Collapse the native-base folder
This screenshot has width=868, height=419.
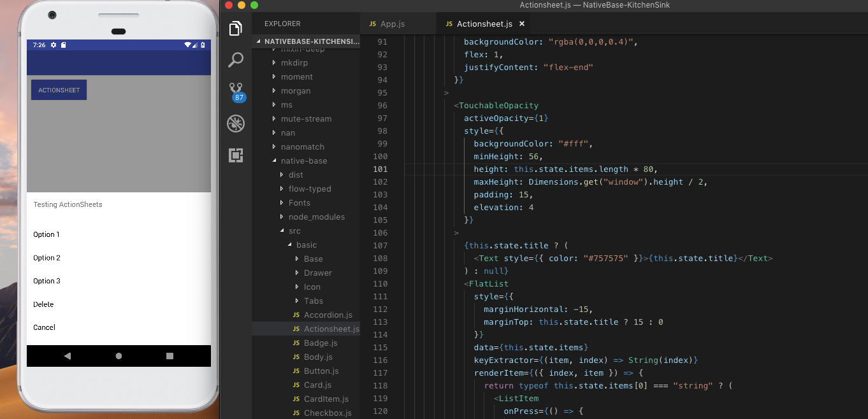coord(304,161)
